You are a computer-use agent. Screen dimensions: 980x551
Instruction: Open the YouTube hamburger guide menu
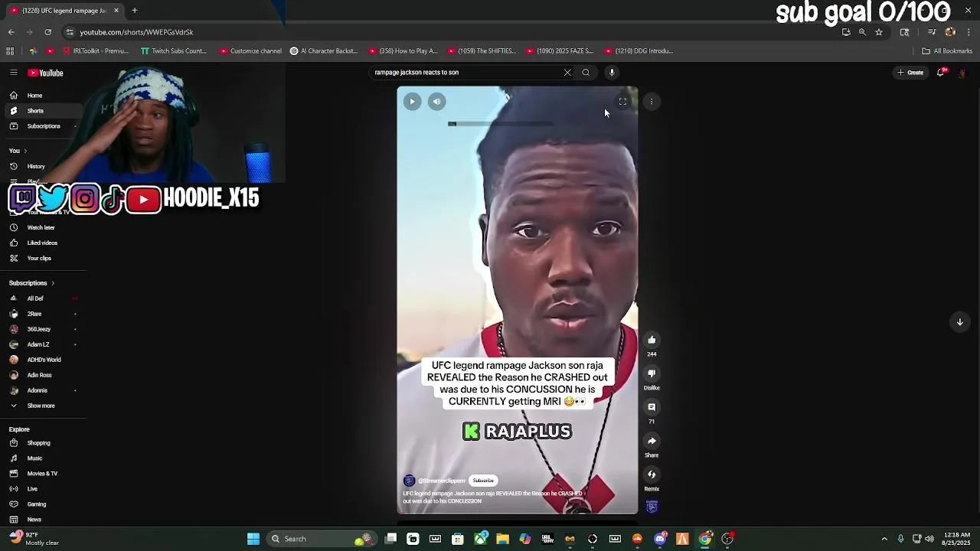13,73
